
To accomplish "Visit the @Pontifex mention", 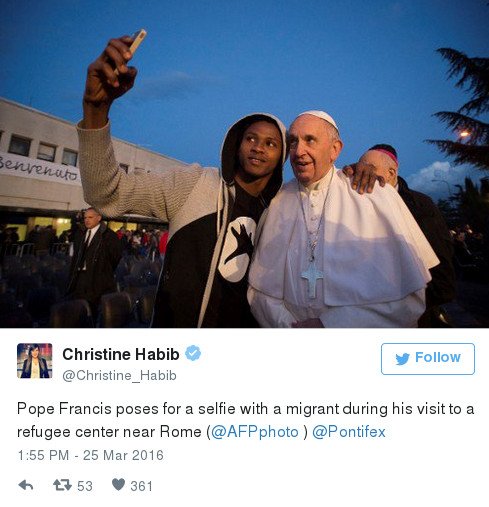I will 349,432.
